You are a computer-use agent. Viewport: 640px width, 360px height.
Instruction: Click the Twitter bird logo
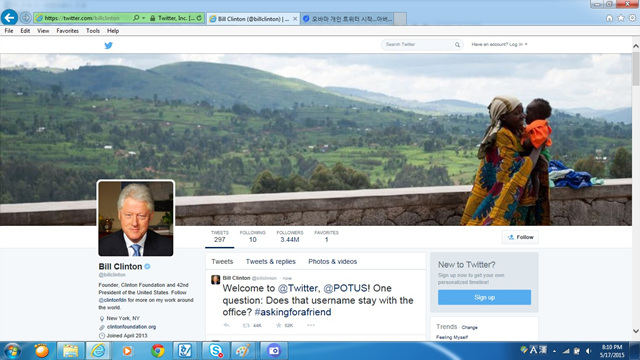[108, 45]
